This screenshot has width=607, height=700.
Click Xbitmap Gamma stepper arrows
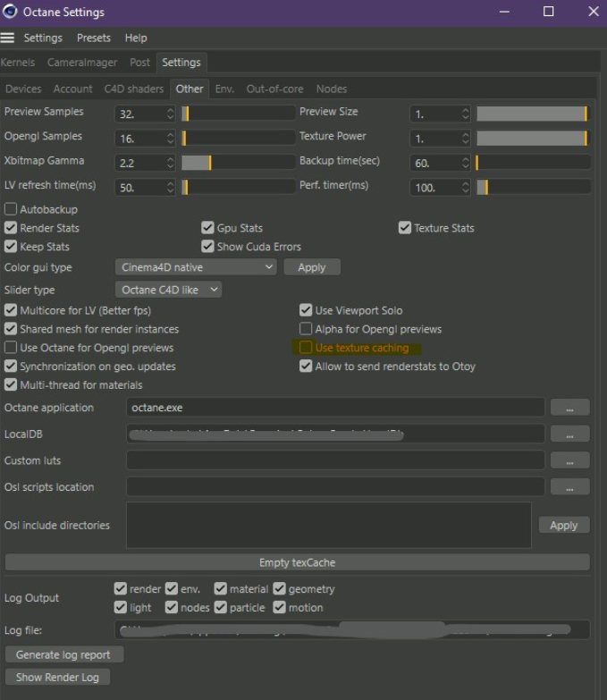click(x=171, y=163)
